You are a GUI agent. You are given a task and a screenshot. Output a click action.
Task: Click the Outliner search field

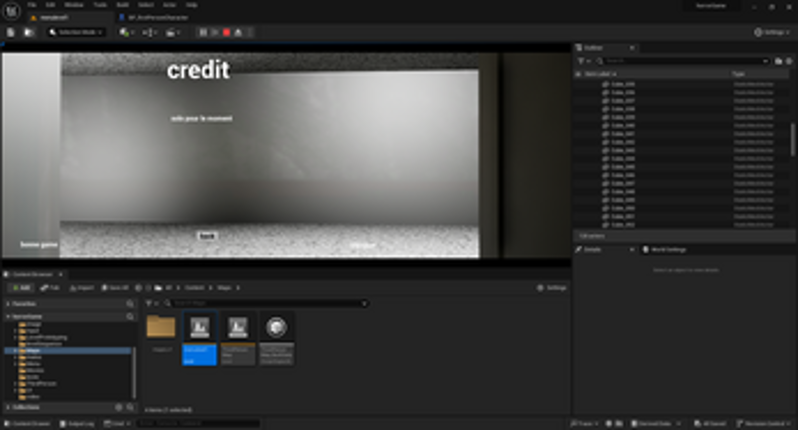682,61
